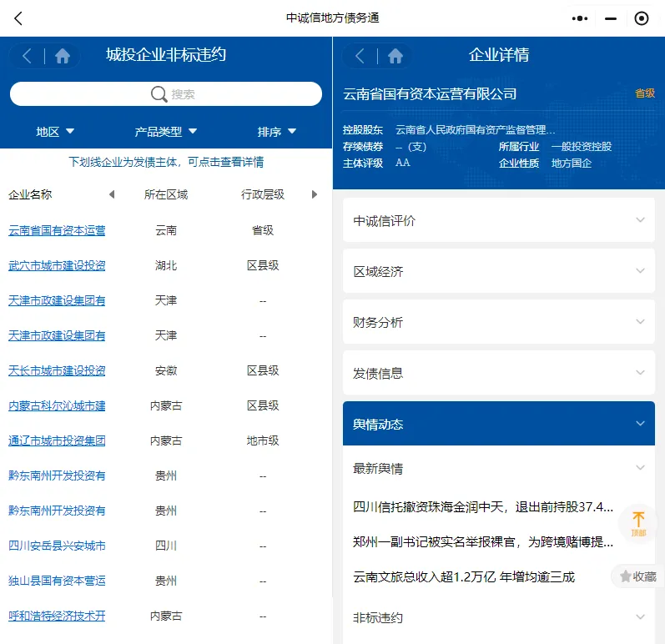The height and width of the screenshot is (644, 665).
Task: Open news about 四川信托撤资珠海金润中天
Action: [483, 506]
